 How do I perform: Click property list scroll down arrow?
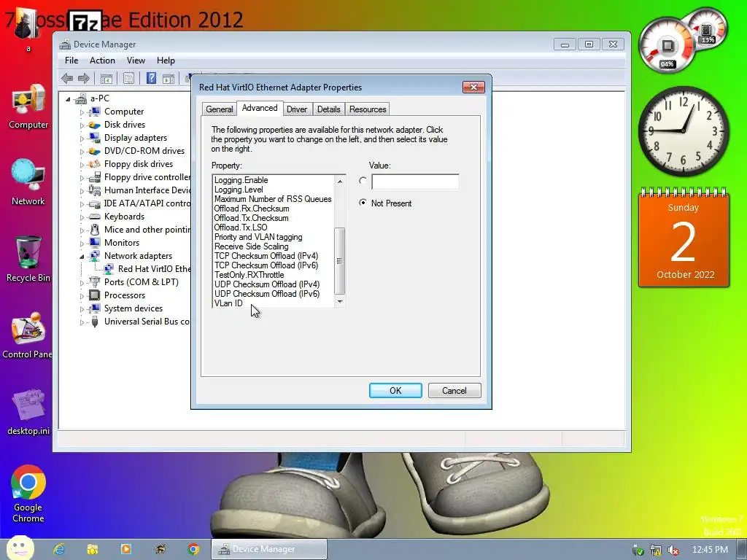coord(340,301)
